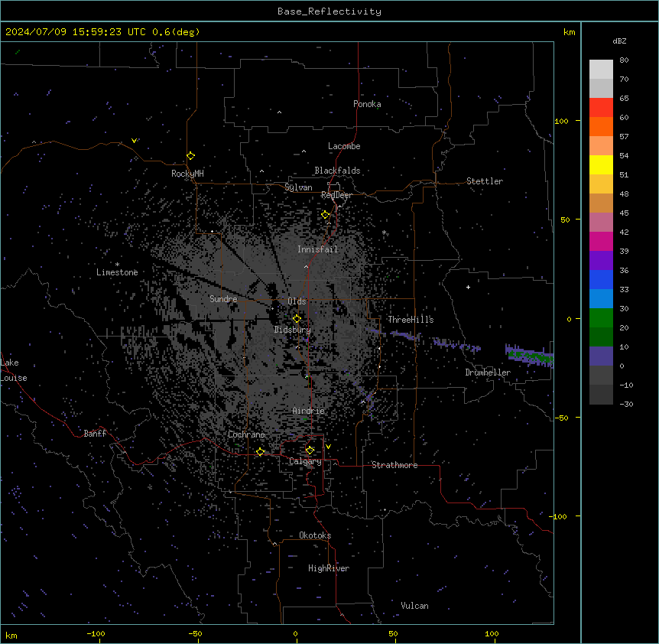Image resolution: width=659 pixels, height=644 pixels.
Task: Click the Lacombe label
Action: 344,146
